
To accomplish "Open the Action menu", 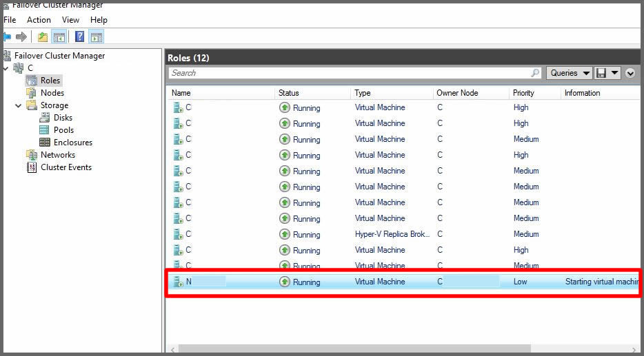I will pos(39,20).
